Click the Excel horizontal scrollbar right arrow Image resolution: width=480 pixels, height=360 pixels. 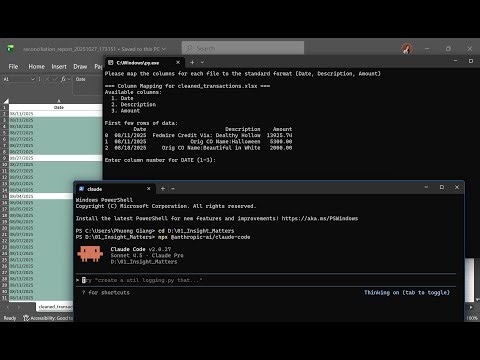(471, 307)
